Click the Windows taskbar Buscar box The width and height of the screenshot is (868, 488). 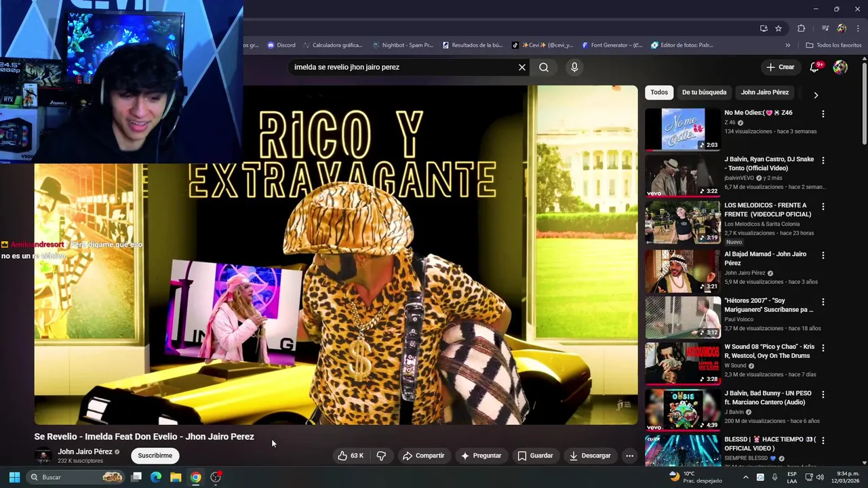(x=75, y=477)
